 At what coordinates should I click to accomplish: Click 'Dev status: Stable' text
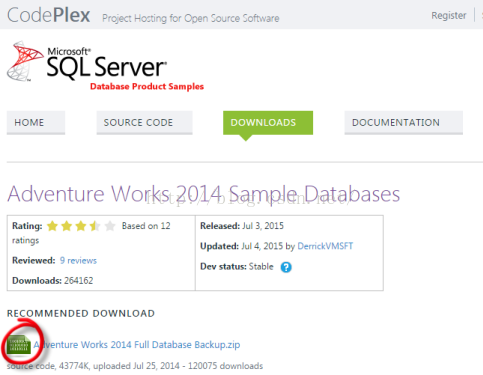(237, 267)
